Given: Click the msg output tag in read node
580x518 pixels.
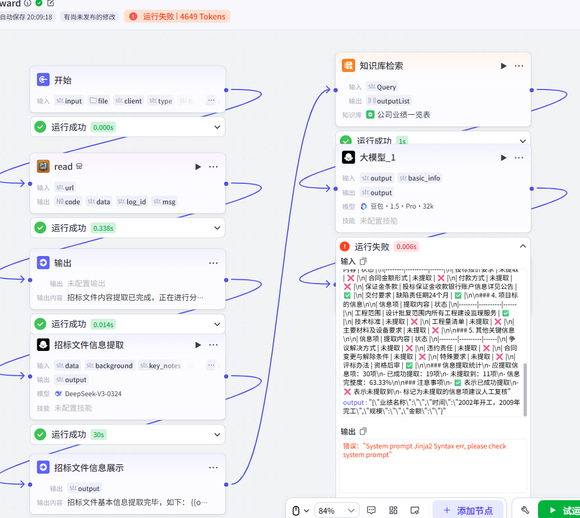Looking at the screenshot, I should pyautogui.click(x=165, y=202).
